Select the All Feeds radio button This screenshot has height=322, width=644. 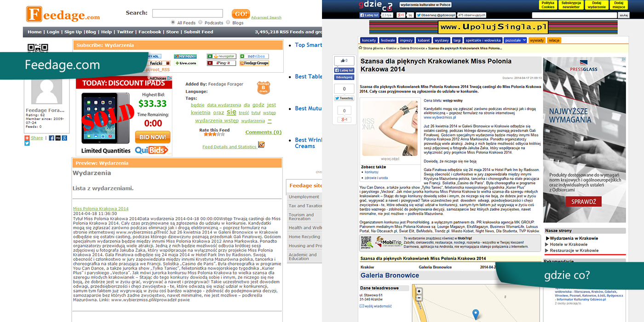[173, 23]
